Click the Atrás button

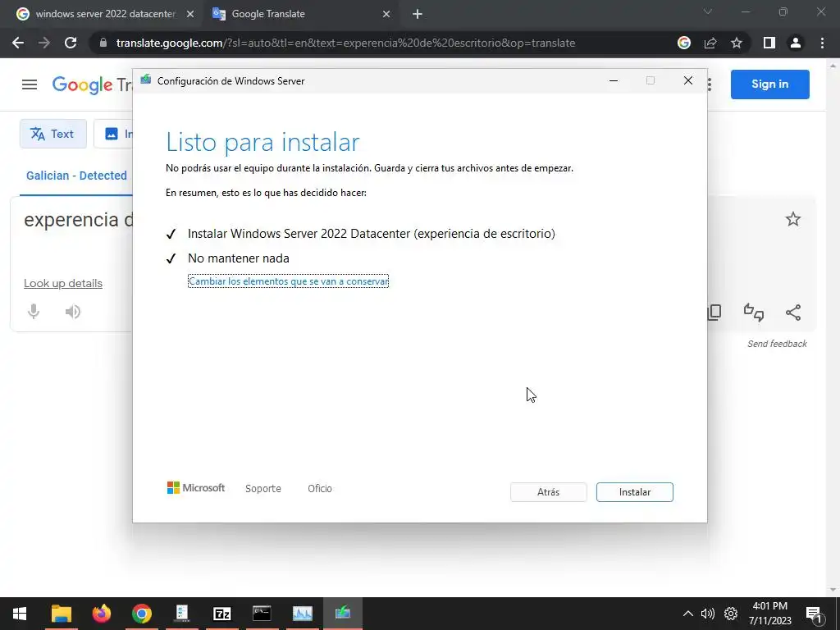coord(548,492)
